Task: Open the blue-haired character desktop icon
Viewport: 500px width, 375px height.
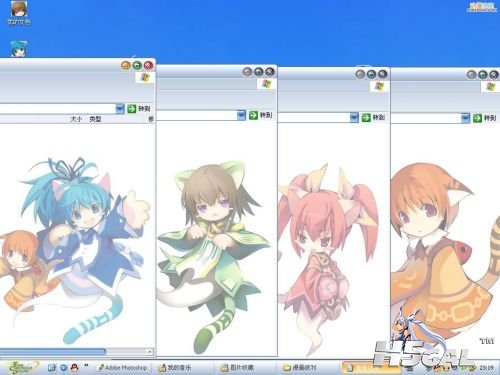Action: coord(19,49)
